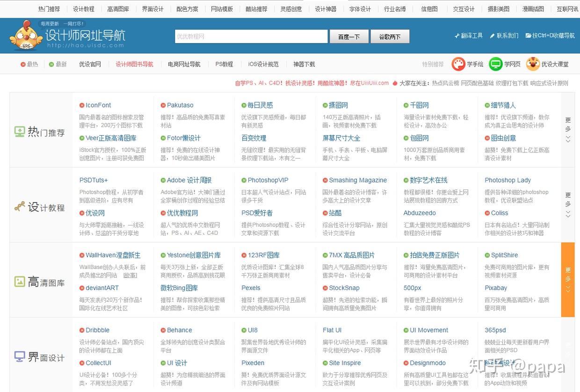Open the Pakutaso link

pyautogui.click(x=180, y=105)
